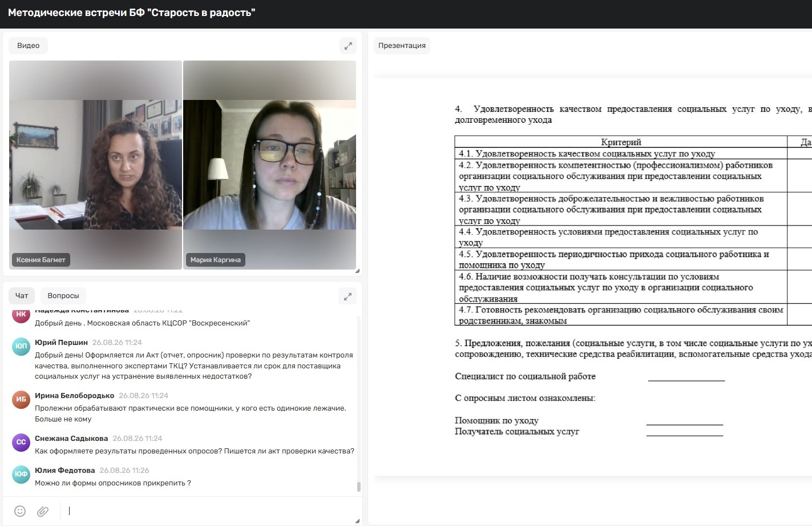Click row 4.4 about условиями предоставления
Screen dimensions: 812x526
click(621, 237)
